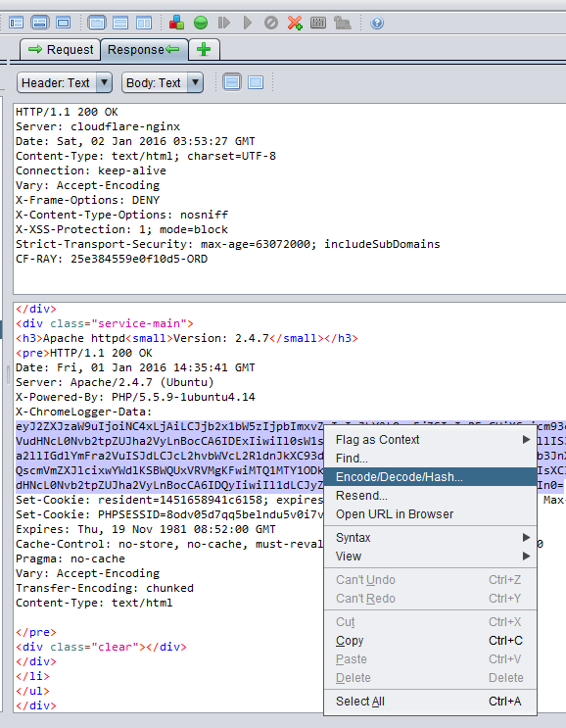Open the options sliders icon
Screen dimensions: 566x728
(318, 23)
